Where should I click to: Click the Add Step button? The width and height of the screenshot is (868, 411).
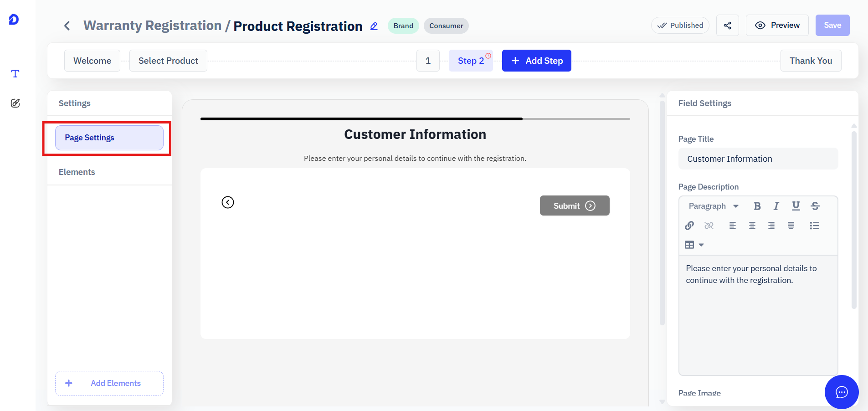(x=536, y=61)
